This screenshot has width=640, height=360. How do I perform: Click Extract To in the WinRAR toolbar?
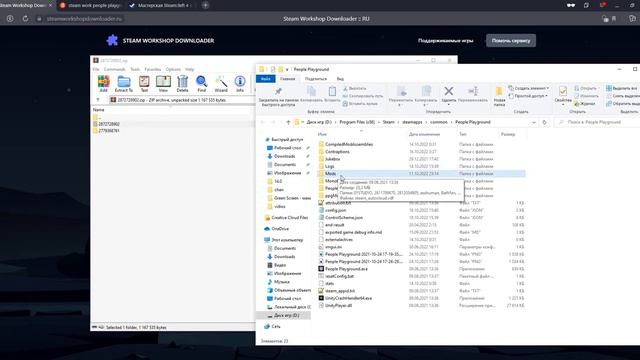pyautogui.click(x=124, y=84)
